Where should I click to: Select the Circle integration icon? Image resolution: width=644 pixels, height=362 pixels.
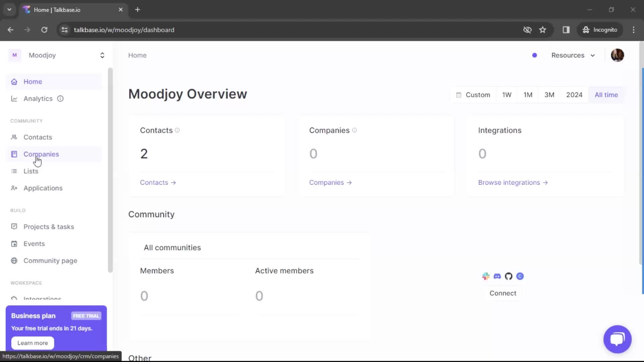(x=520, y=276)
